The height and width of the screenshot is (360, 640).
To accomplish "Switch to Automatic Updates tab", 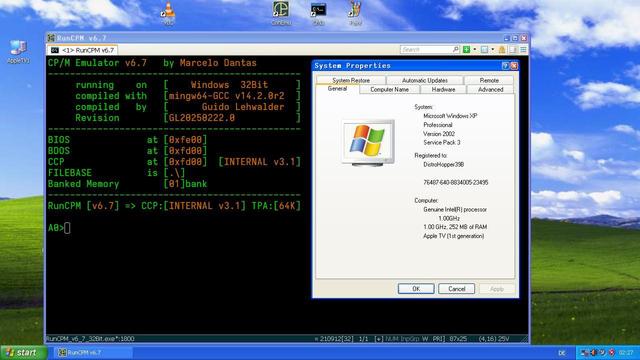I will (x=424, y=80).
